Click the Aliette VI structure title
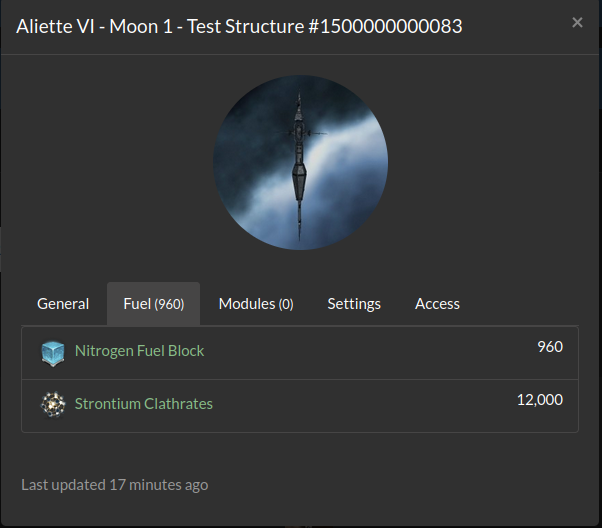This screenshot has height=528, width=602. (x=239, y=27)
